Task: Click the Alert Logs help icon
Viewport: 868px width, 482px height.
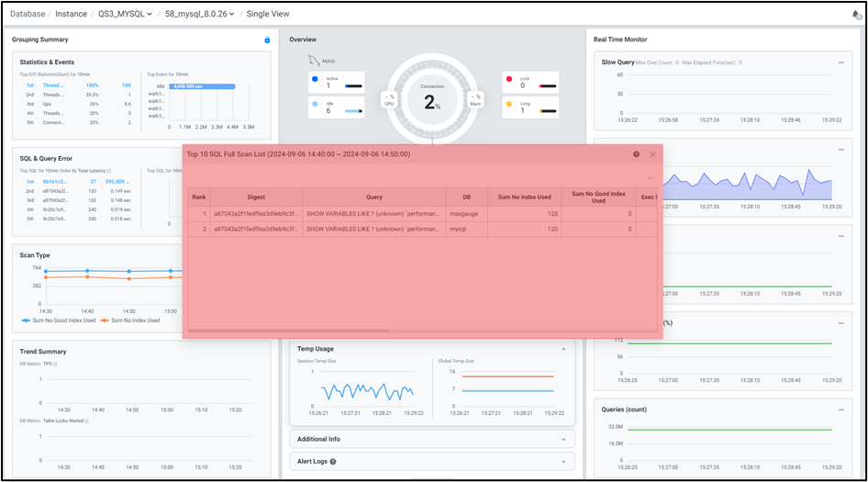Action: [333, 462]
